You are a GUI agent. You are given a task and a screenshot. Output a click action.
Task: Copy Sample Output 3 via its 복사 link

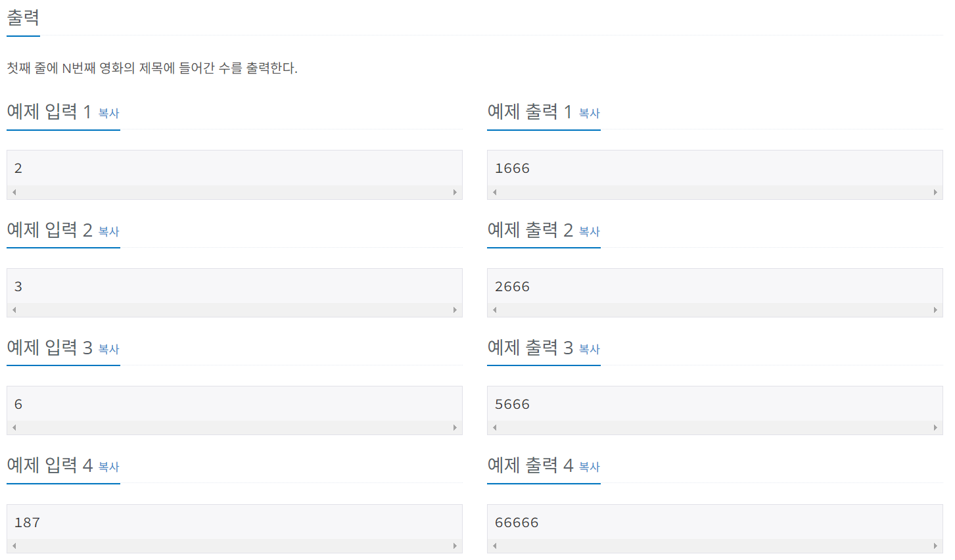click(x=588, y=349)
